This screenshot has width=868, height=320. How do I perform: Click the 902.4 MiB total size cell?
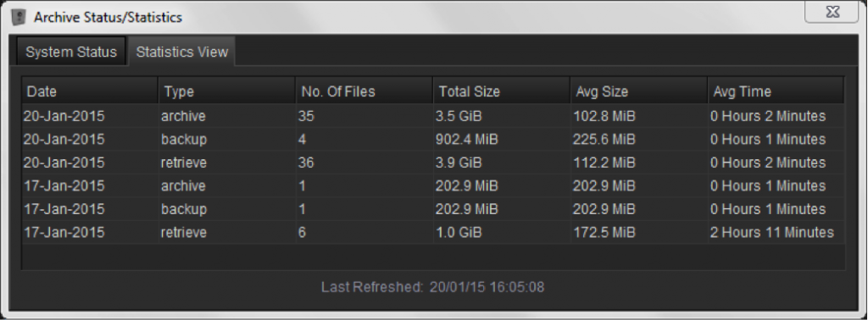[x=502, y=140]
